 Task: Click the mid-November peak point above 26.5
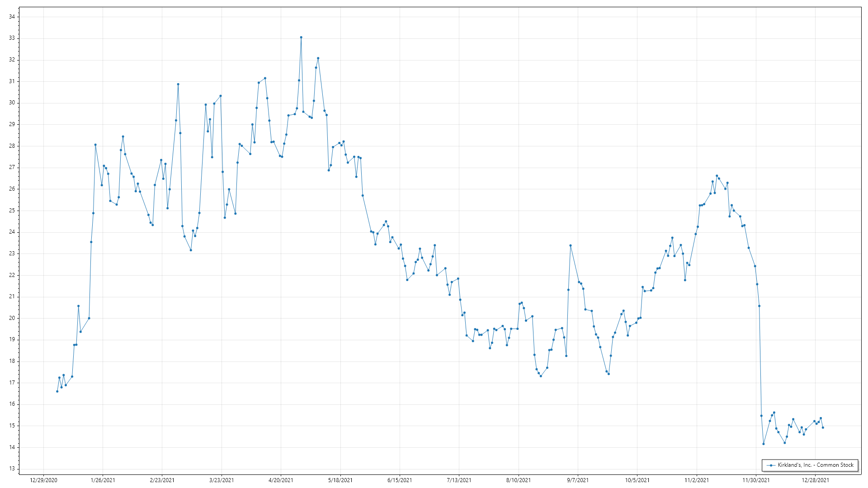pyautogui.click(x=717, y=176)
